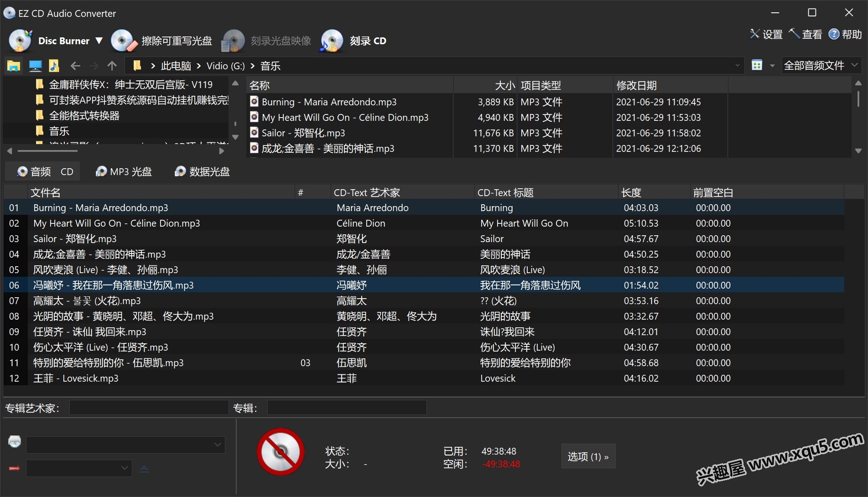The height and width of the screenshot is (497, 868).
Task: Sort files by 修改日期 column
Action: pyautogui.click(x=670, y=85)
